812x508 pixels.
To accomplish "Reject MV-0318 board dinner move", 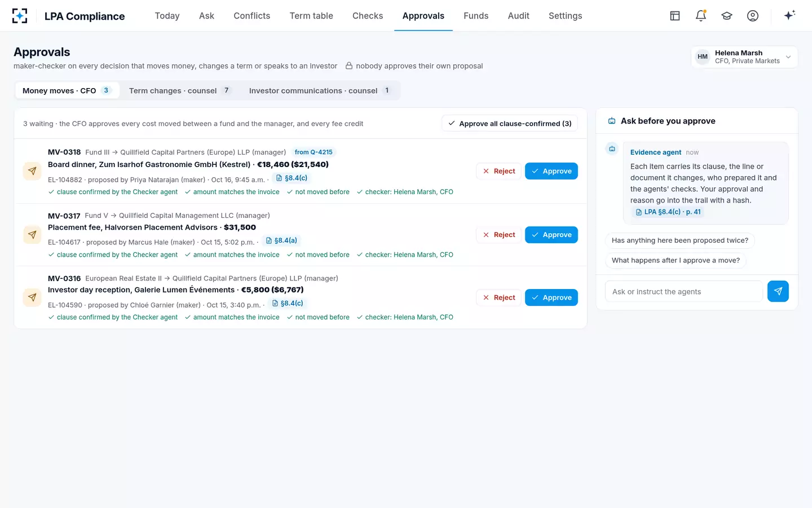I will point(499,171).
